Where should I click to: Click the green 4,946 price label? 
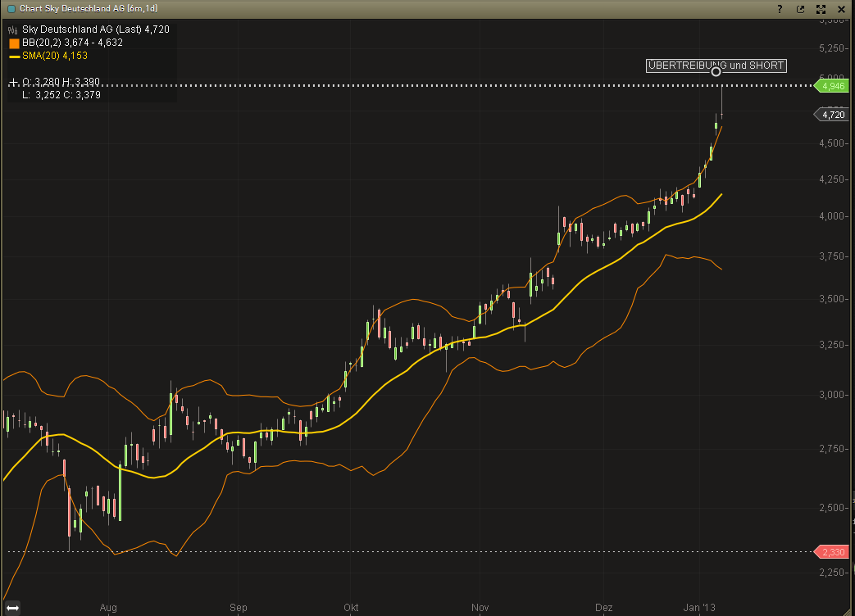832,86
